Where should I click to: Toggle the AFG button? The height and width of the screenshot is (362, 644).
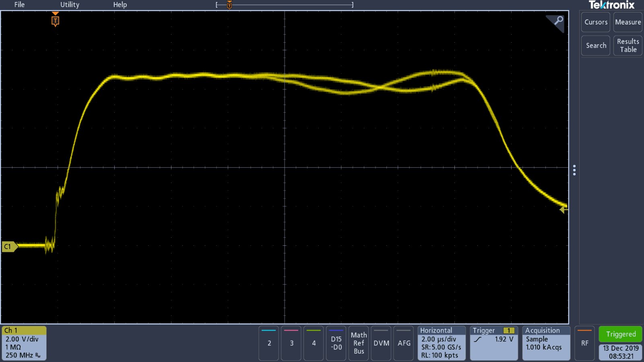point(404,343)
